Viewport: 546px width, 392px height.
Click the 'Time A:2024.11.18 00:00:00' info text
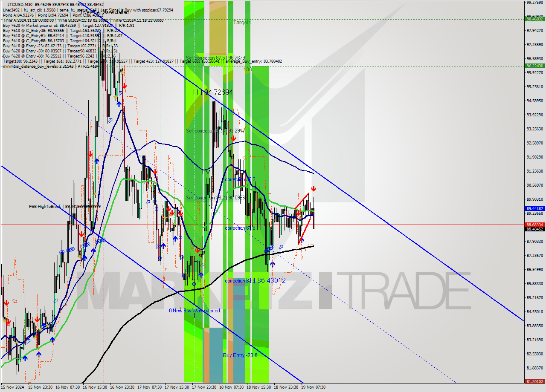pyautogui.click(x=28, y=20)
